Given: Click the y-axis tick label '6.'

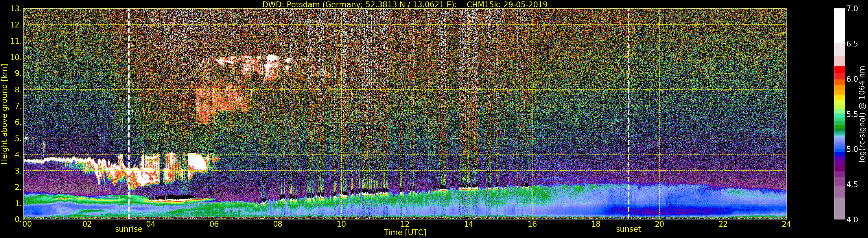Looking at the screenshot, I should pos(18,122).
